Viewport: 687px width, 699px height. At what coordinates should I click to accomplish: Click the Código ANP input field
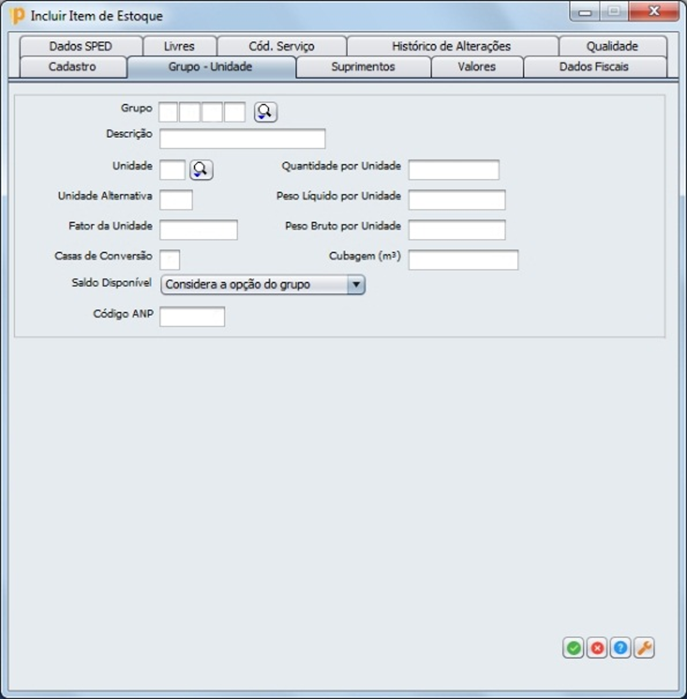[192, 317]
